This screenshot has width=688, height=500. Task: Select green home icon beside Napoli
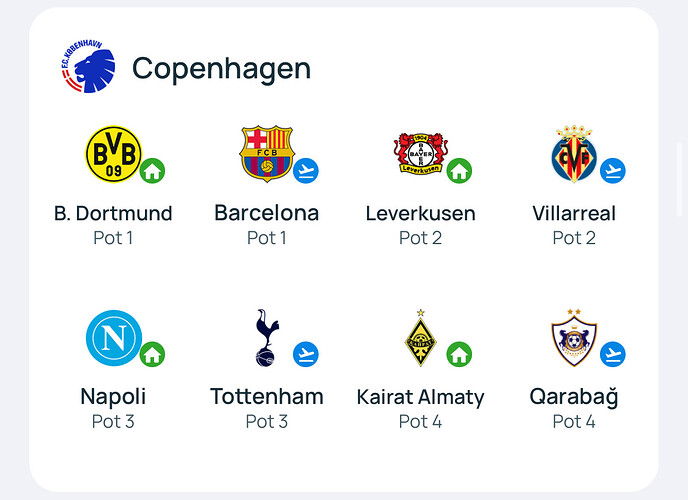click(x=152, y=354)
